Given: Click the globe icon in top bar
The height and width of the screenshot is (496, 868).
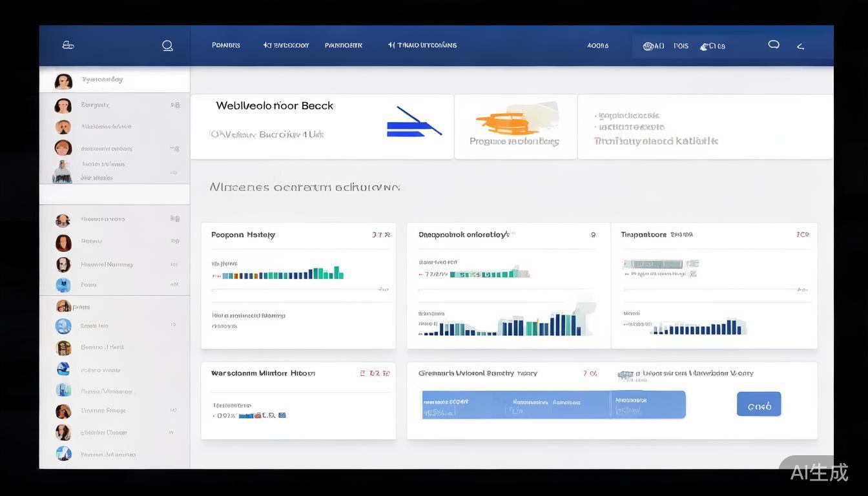Looking at the screenshot, I should [x=648, y=46].
